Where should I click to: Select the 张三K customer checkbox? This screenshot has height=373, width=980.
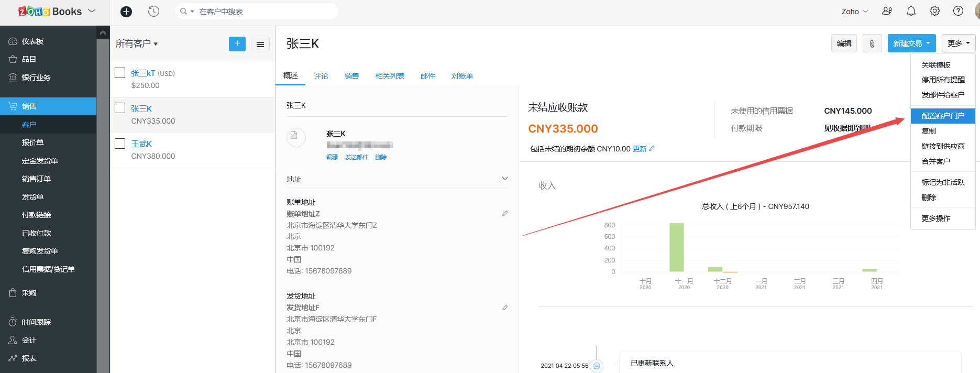point(120,108)
